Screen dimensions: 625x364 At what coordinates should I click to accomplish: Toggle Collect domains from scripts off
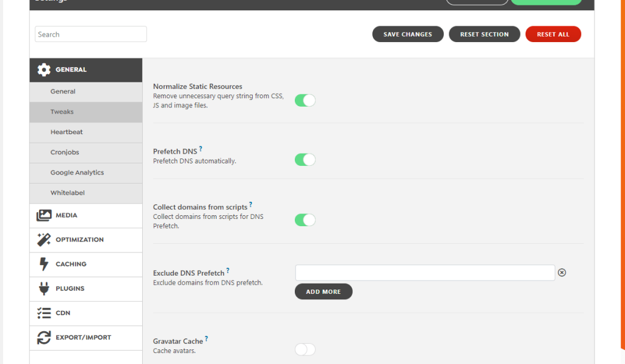305,220
